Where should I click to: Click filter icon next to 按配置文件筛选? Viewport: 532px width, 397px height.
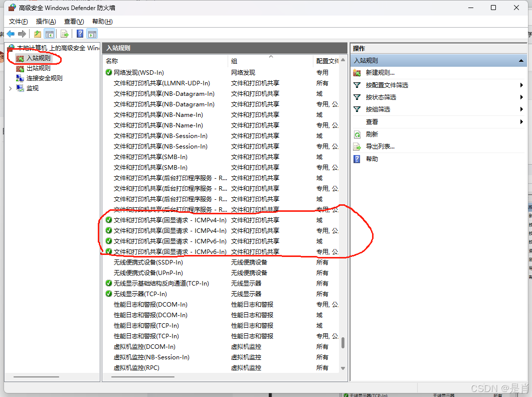(x=357, y=85)
